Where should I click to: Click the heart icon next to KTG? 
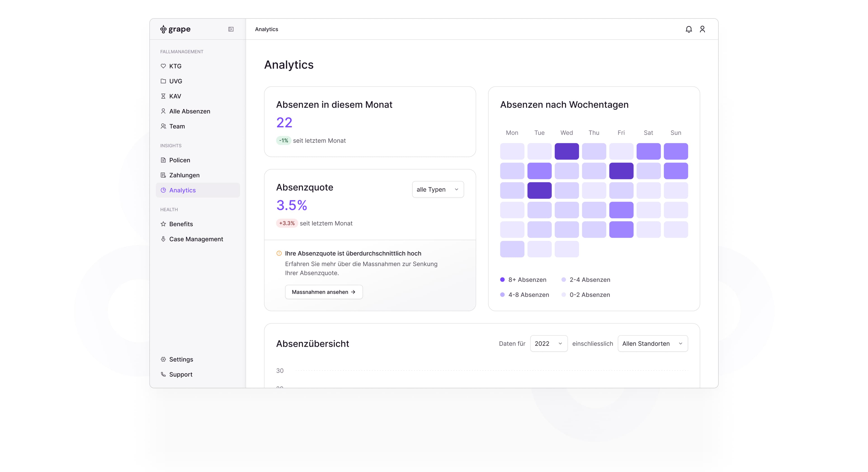coord(163,66)
